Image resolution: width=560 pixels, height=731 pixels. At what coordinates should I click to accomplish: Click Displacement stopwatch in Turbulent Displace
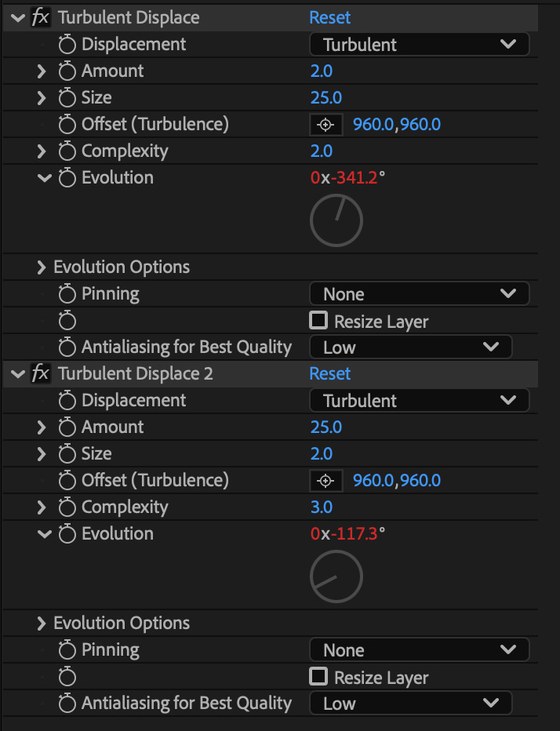pyautogui.click(x=67, y=44)
